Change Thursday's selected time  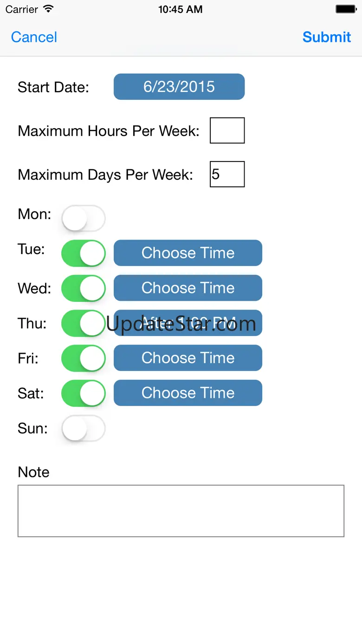click(187, 323)
